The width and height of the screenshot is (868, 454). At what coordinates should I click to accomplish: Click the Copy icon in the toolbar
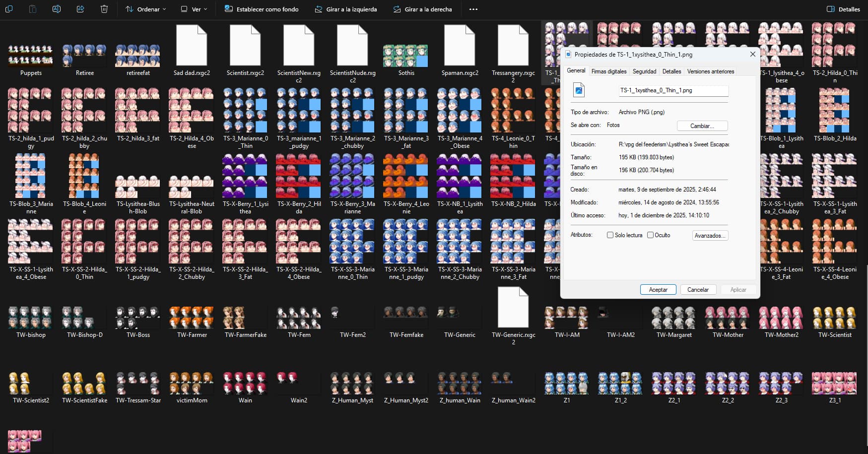[x=9, y=9]
